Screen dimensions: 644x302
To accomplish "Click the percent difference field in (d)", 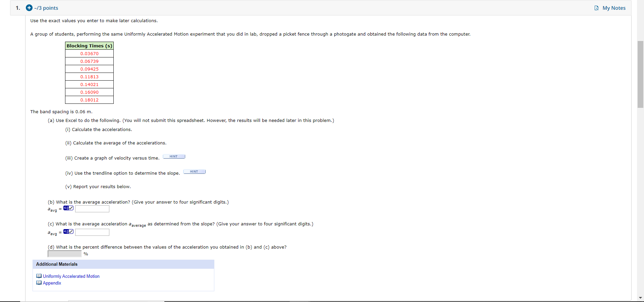I will [65, 254].
